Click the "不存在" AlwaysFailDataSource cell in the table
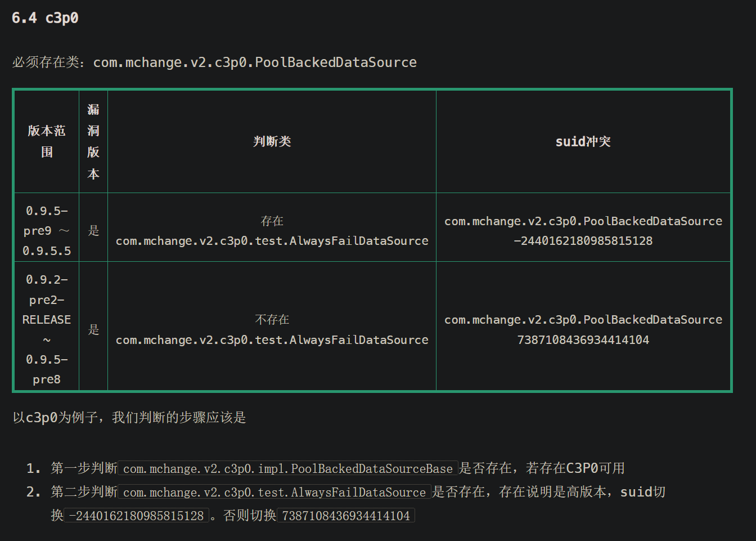 pyautogui.click(x=272, y=329)
